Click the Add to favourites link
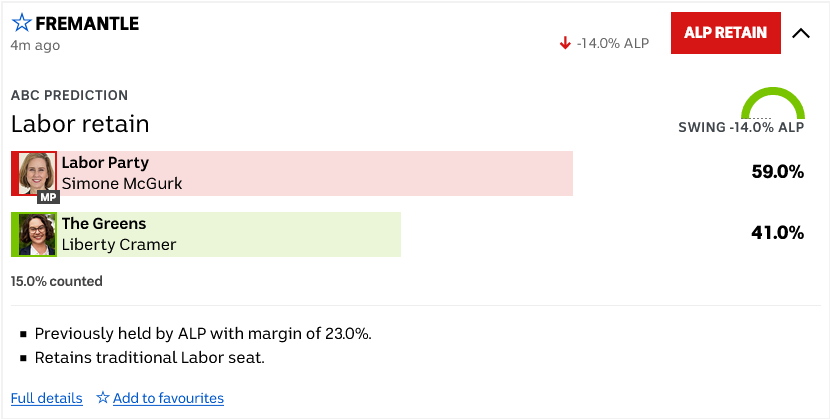830x419 pixels. coord(168,398)
